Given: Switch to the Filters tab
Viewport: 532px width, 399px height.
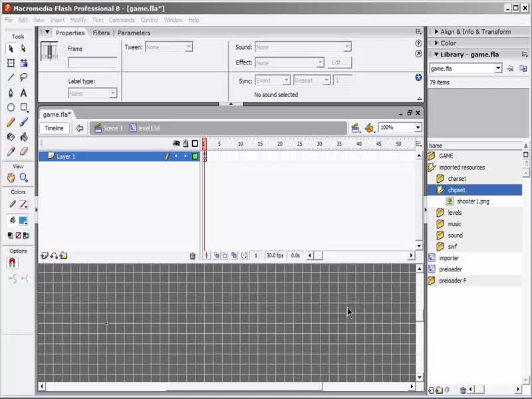Looking at the screenshot, I should (x=101, y=33).
